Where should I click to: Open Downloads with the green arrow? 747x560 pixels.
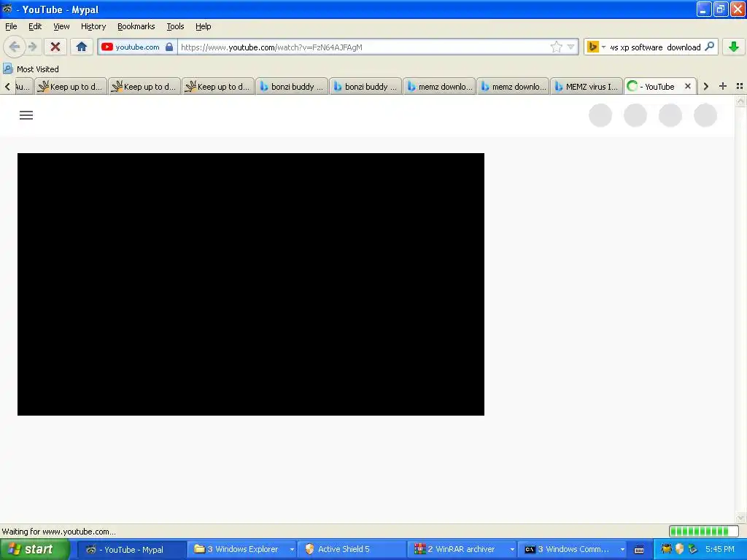(x=734, y=47)
